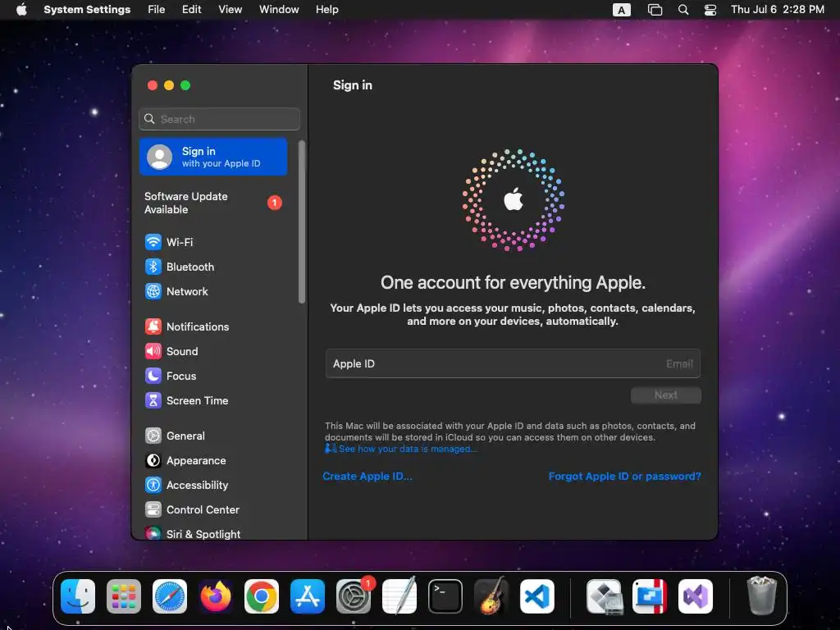
Task: Open Visual Studio purple Dock icon
Action: [696, 596]
